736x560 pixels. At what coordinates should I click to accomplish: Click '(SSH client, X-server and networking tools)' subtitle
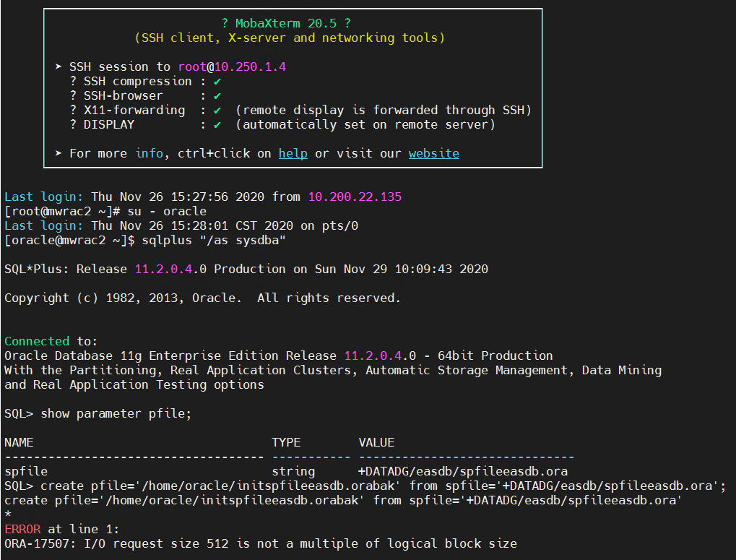coord(290,38)
